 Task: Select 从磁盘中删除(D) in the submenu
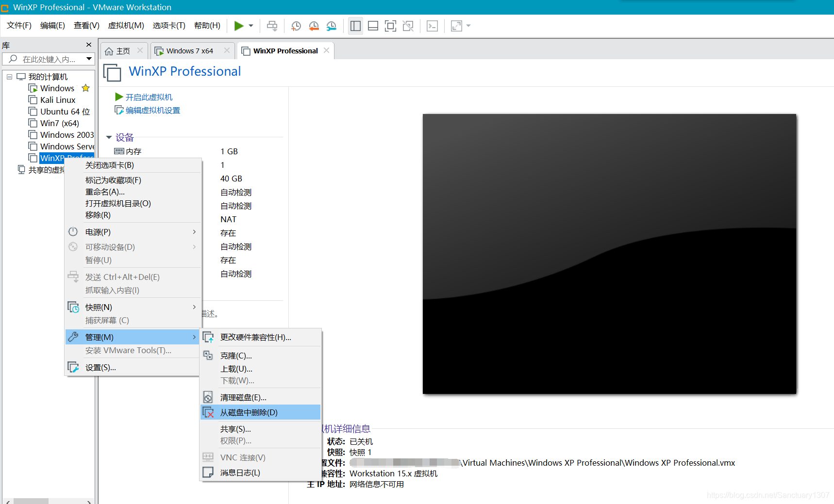[261, 413]
